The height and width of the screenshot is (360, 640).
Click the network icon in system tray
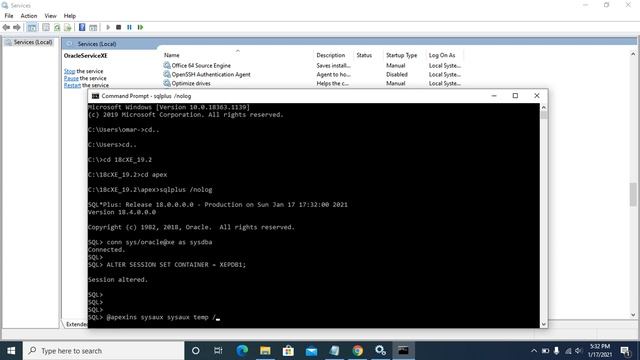568,351
